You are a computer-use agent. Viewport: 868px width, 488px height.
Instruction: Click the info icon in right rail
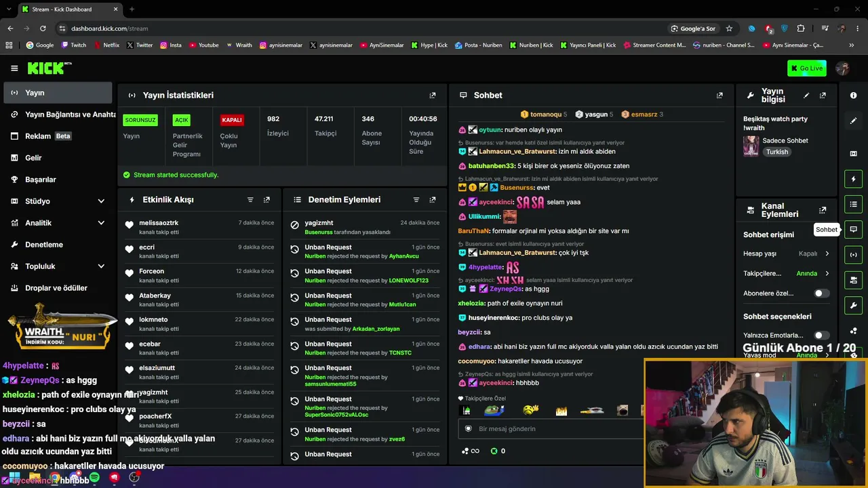[x=853, y=96]
